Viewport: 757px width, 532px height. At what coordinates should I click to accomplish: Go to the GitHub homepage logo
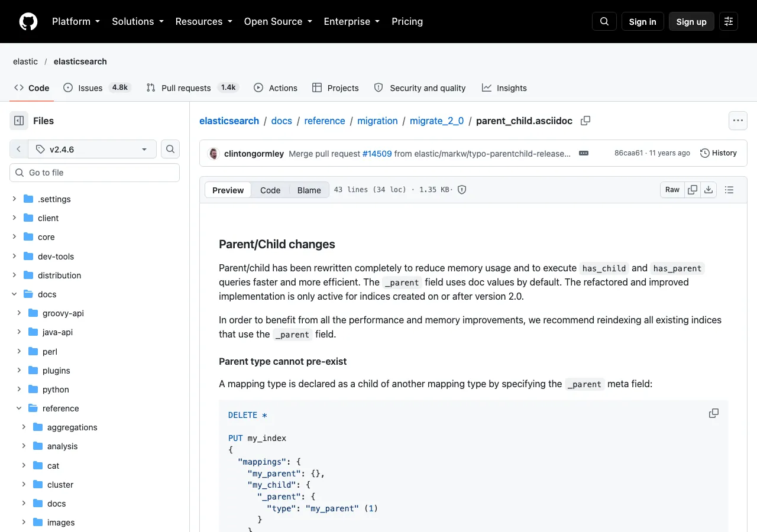pyautogui.click(x=28, y=21)
